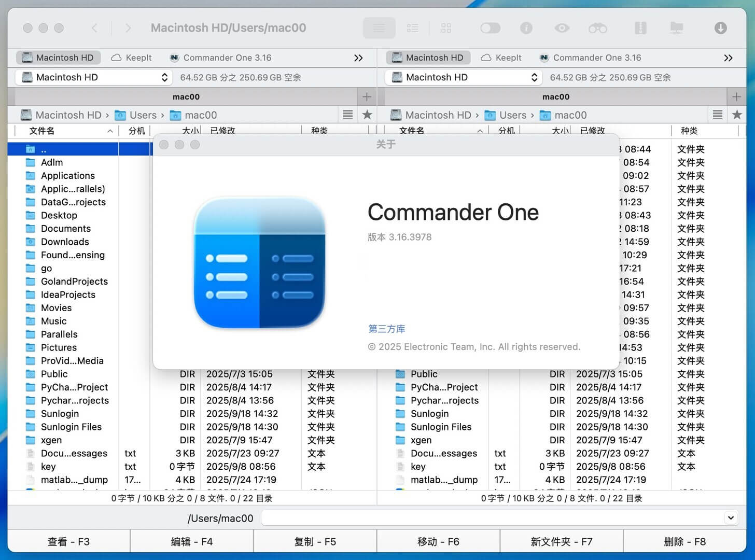This screenshot has width=755, height=560.
Task: Star the current folder as favorite
Action: [367, 115]
